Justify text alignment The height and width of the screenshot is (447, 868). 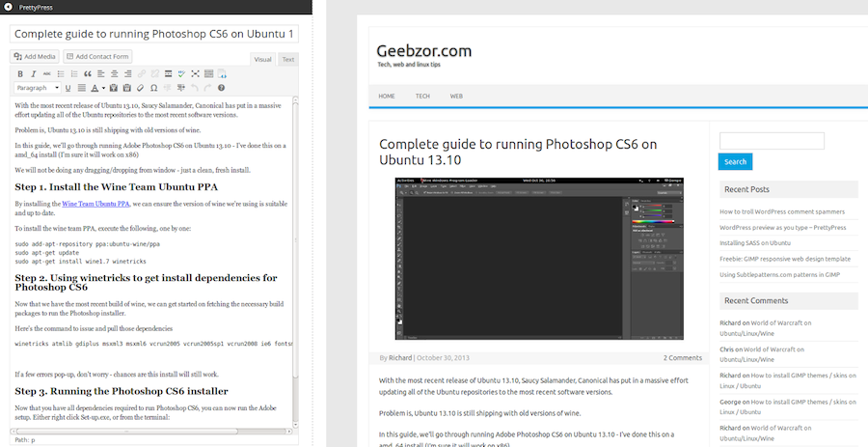[x=81, y=88]
